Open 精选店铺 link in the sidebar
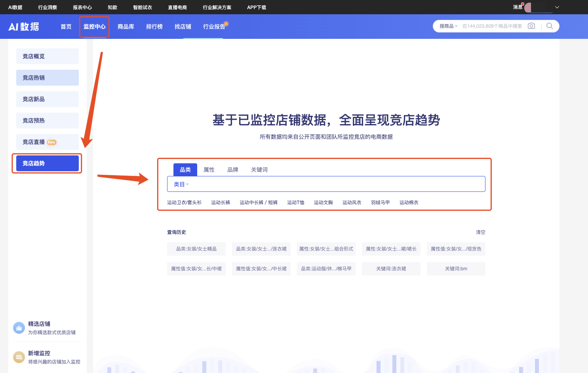This screenshot has height=373, width=588. tap(39, 324)
